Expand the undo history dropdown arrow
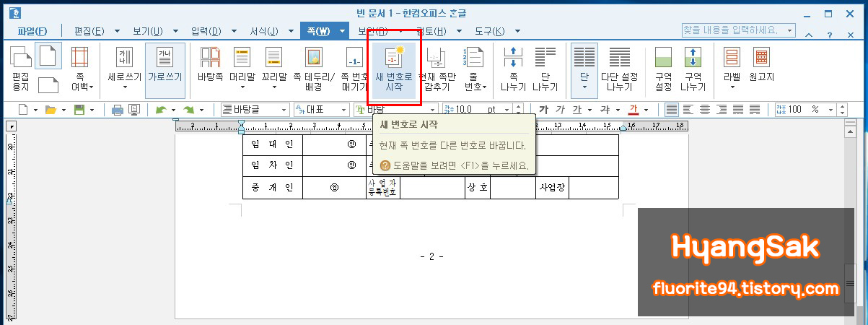This screenshot has height=325, width=868. (x=173, y=110)
